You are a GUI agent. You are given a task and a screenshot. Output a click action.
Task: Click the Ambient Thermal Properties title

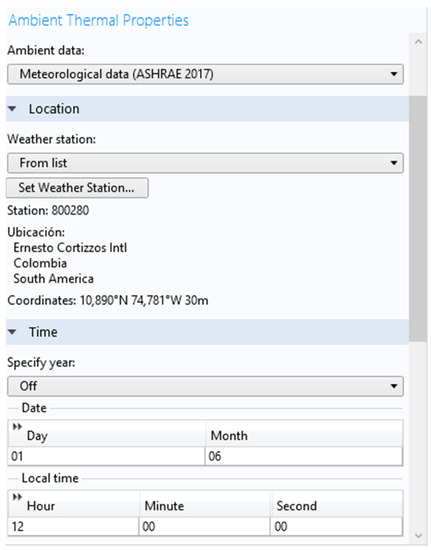click(99, 20)
